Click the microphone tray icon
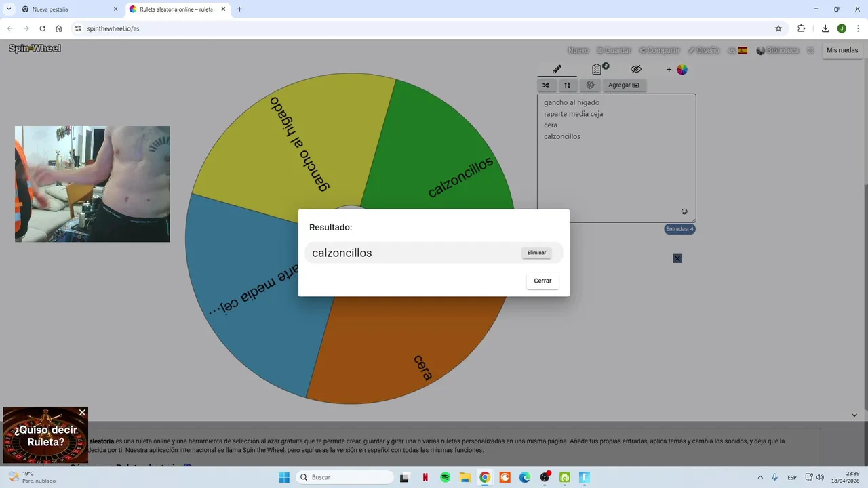The image size is (868, 488). tap(775, 477)
